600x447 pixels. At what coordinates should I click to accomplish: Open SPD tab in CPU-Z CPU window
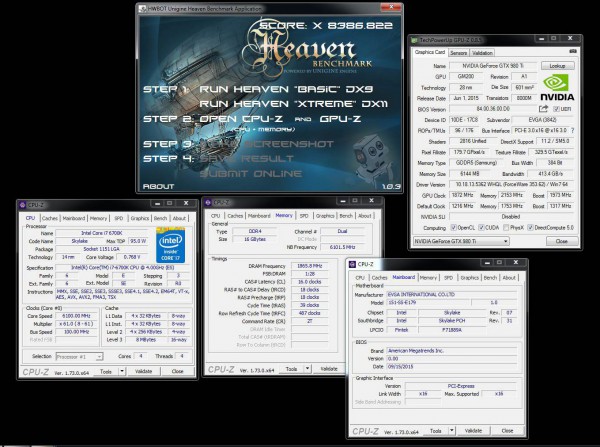click(x=119, y=218)
